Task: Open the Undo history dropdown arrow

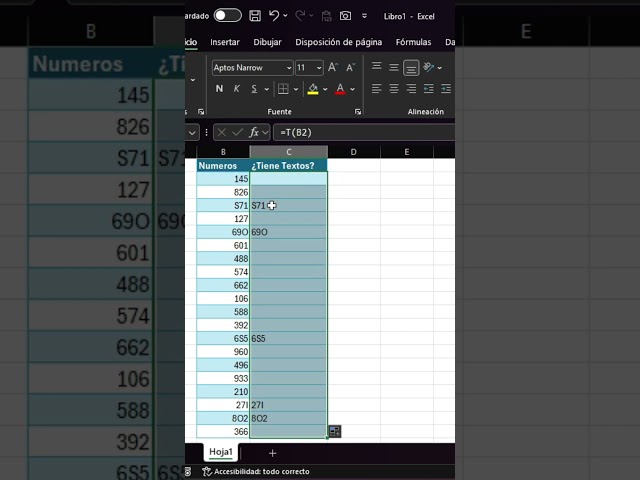Action: pyautogui.click(x=285, y=16)
